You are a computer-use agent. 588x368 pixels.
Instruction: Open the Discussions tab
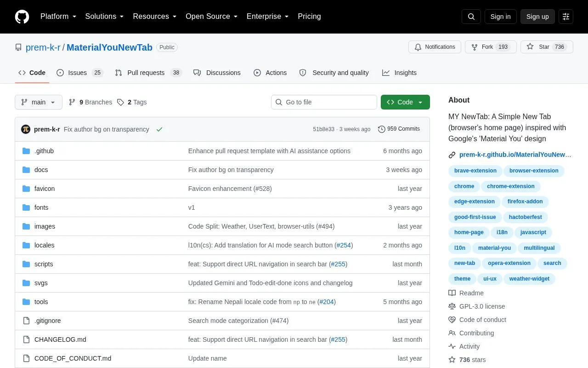pyautogui.click(x=217, y=73)
